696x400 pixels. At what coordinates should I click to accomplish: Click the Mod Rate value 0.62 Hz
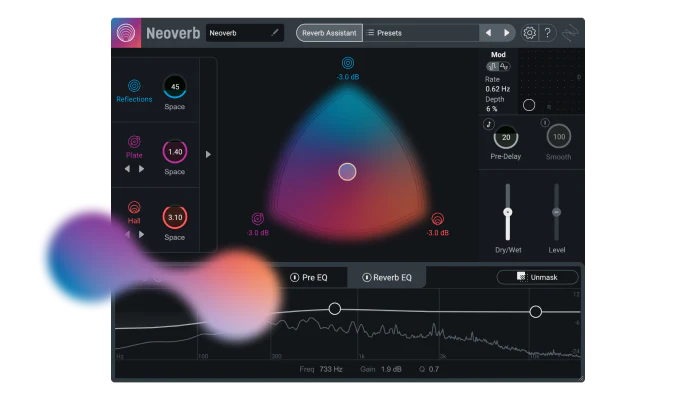pyautogui.click(x=498, y=89)
